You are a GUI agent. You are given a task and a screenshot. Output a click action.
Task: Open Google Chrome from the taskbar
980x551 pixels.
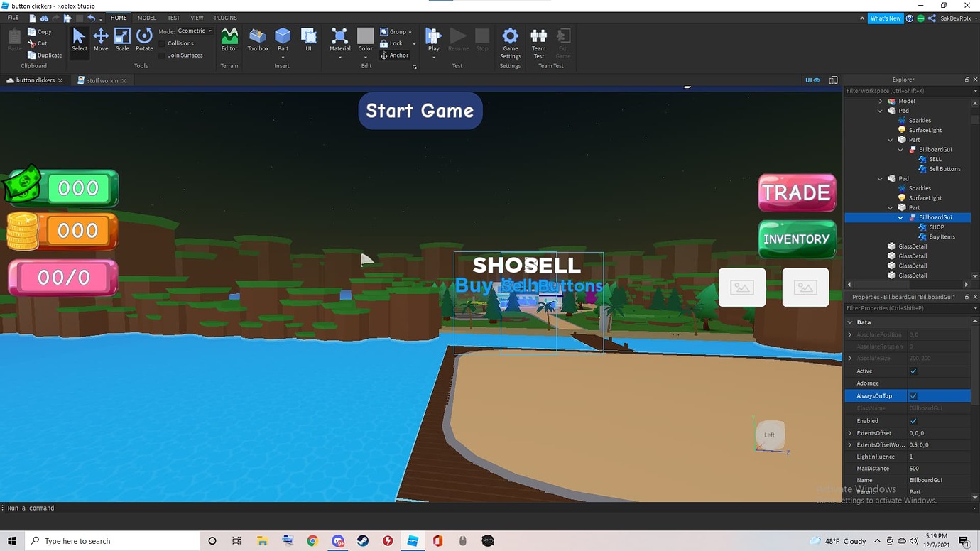(x=312, y=541)
